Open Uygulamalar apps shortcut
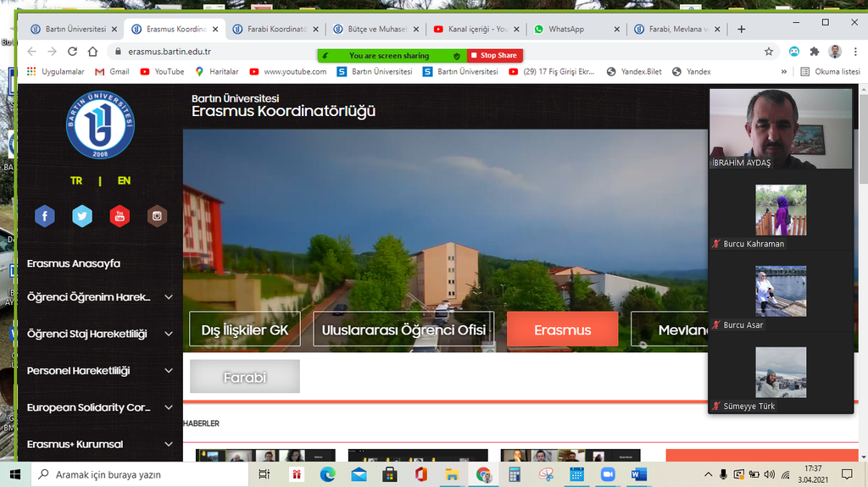This screenshot has height=487, width=868. (x=55, y=71)
